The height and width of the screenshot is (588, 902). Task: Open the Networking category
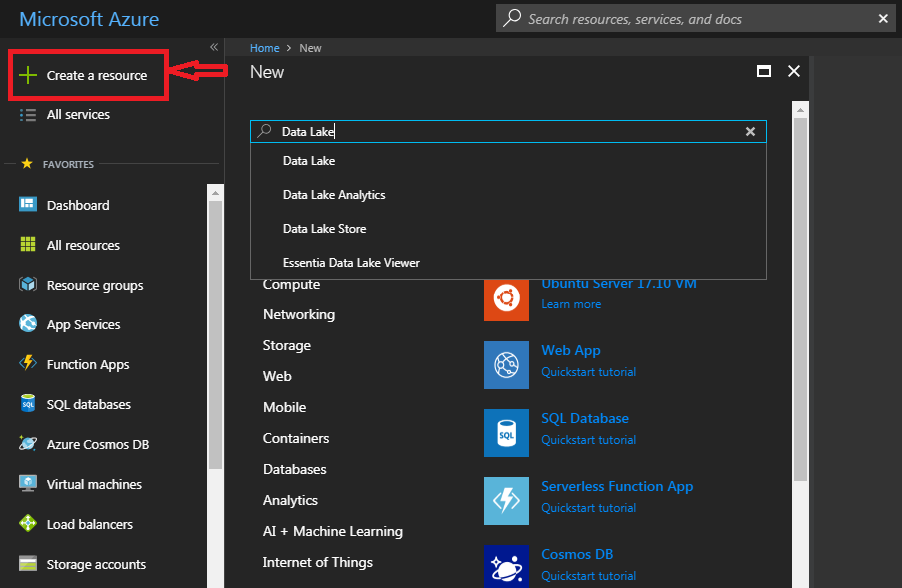(299, 315)
